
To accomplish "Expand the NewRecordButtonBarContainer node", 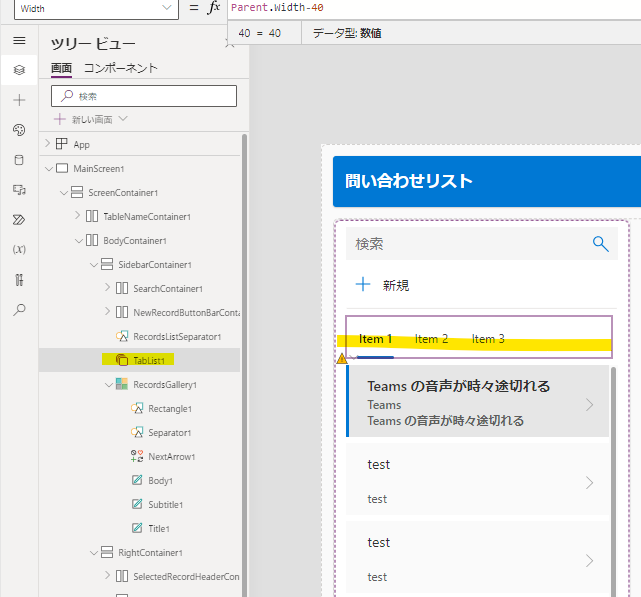I will pos(108,311).
